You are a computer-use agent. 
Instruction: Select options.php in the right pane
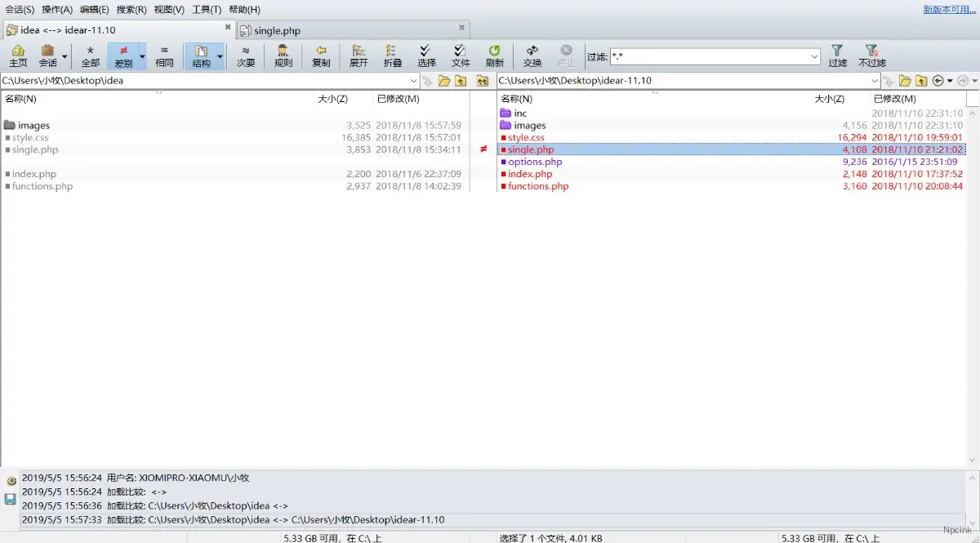(x=535, y=162)
